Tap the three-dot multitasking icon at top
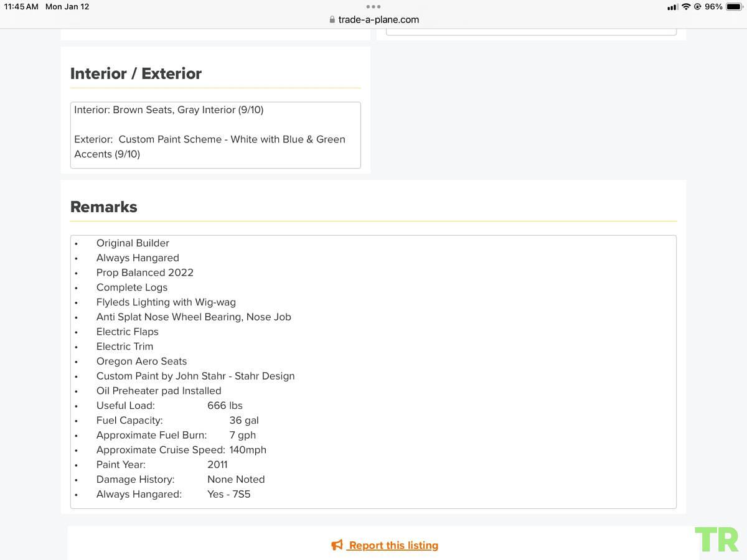747x560 pixels. pyautogui.click(x=374, y=6)
